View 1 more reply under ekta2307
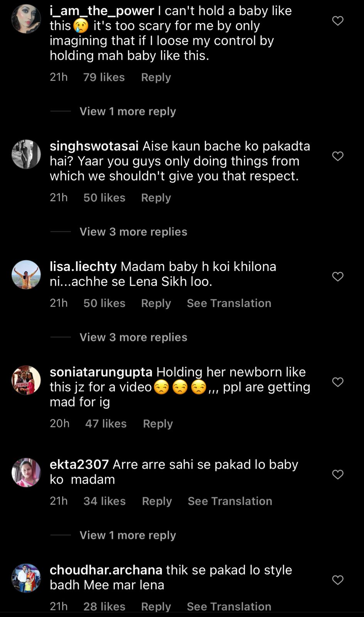Screen dimensions: 364x617 [x=128, y=535]
